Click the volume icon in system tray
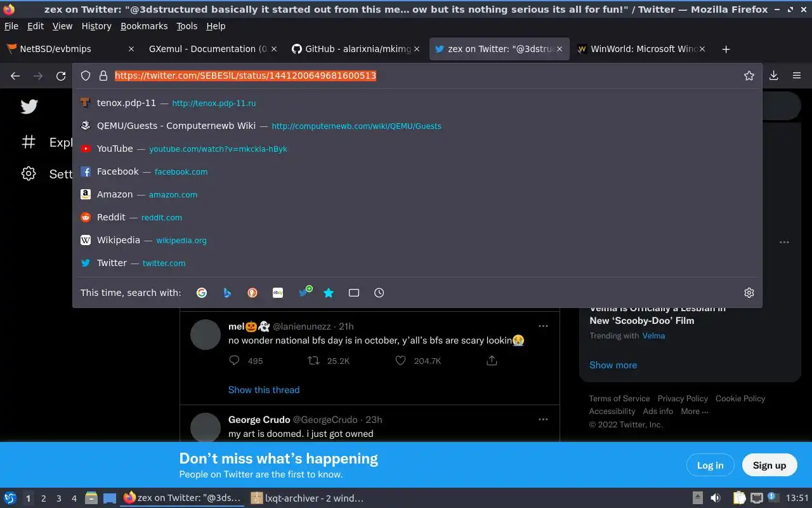The image size is (812, 508). [715, 498]
